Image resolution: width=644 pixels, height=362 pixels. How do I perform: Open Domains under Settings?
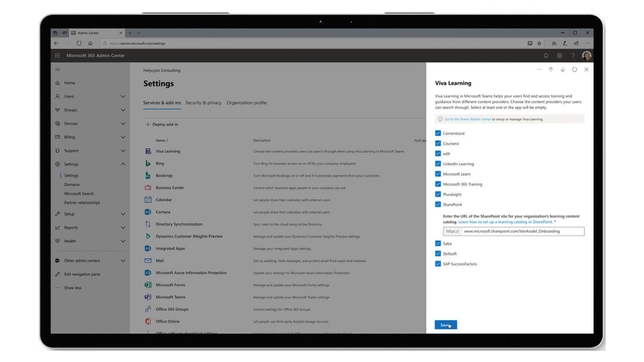(x=72, y=184)
